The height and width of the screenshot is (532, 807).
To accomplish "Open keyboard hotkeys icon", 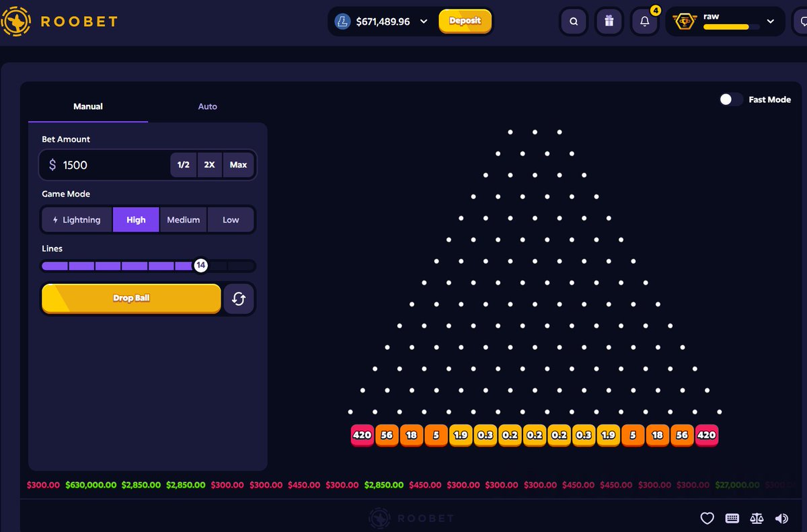I will (x=732, y=518).
